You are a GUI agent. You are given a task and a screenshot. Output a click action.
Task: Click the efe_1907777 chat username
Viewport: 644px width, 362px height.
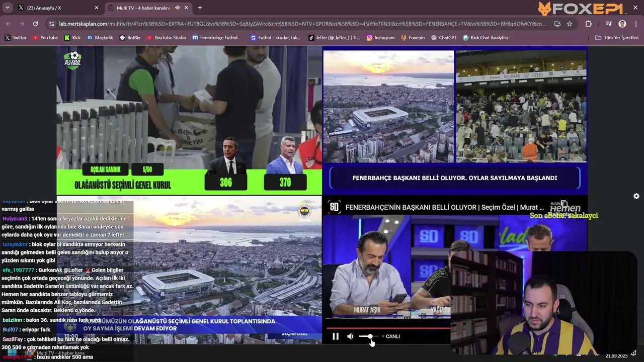point(18,270)
